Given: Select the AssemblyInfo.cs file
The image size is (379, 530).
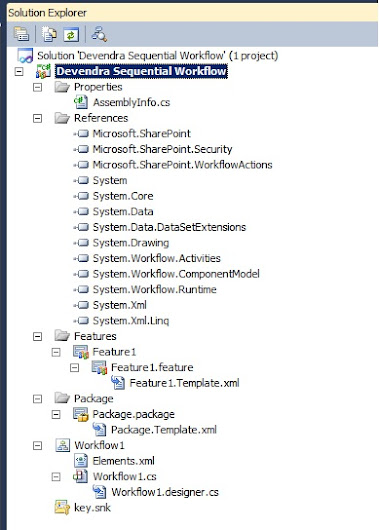Looking at the screenshot, I should [x=132, y=102].
